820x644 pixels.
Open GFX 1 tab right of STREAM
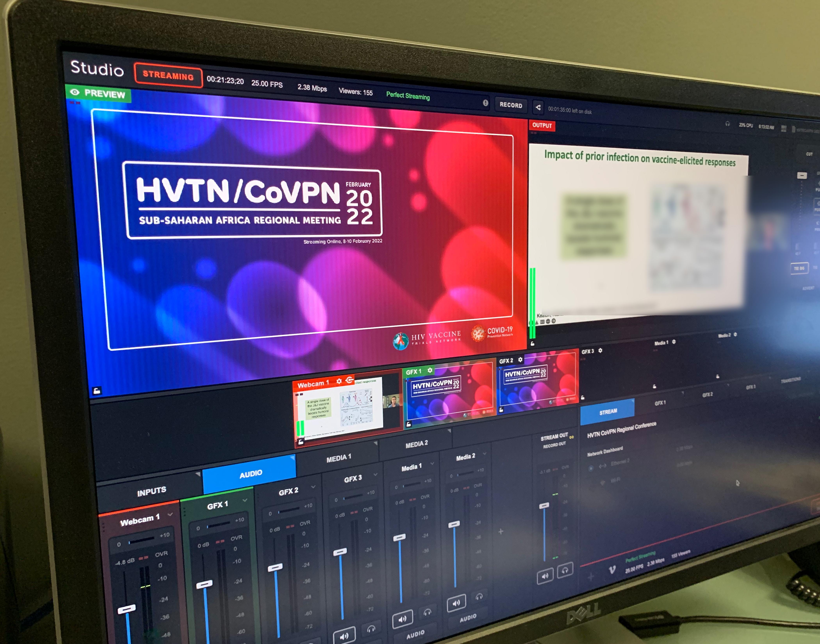tap(660, 403)
